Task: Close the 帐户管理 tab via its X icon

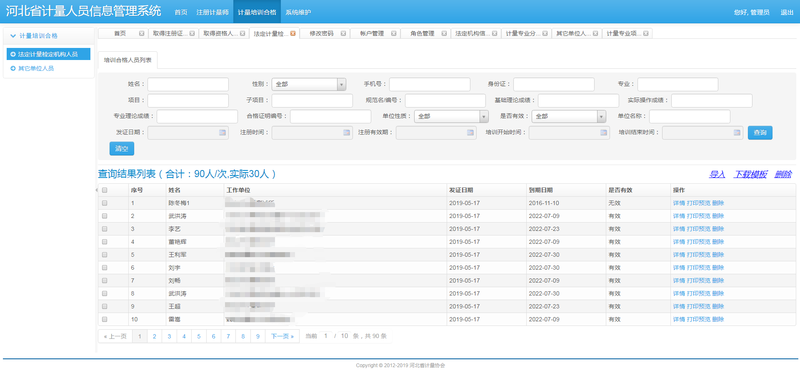Action: click(394, 34)
